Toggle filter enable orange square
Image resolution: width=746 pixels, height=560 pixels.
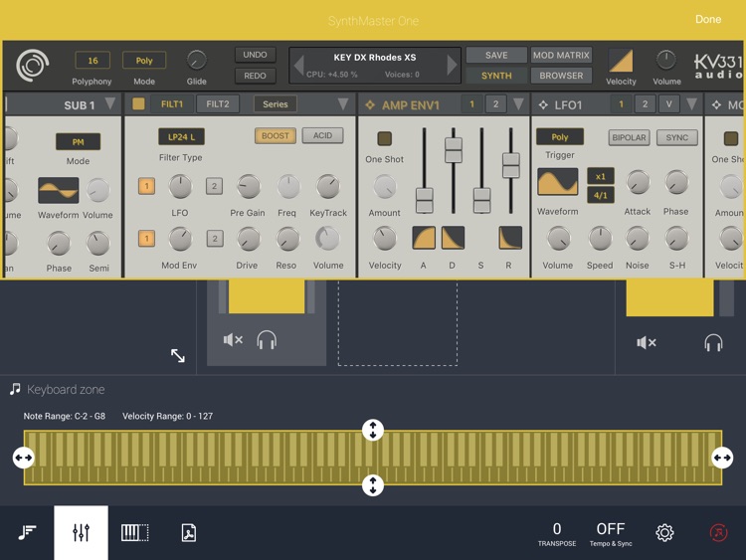click(138, 103)
